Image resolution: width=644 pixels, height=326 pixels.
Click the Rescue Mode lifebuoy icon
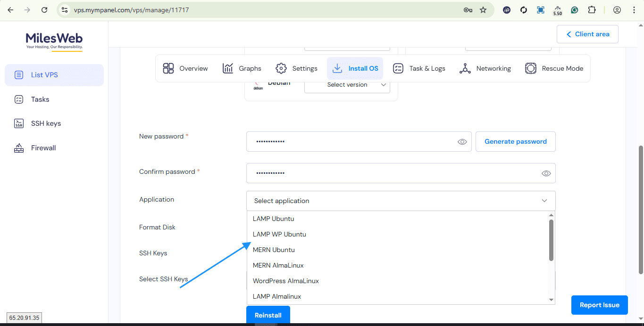point(531,68)
